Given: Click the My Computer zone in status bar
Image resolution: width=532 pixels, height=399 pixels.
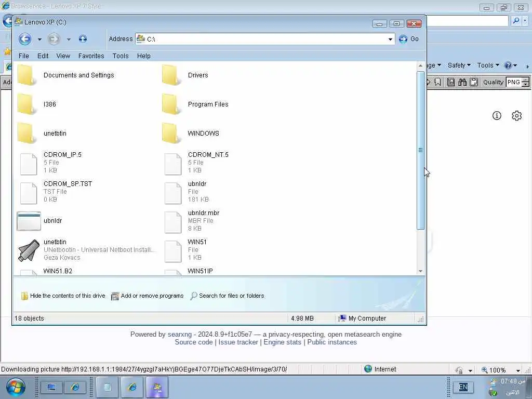Looking at the screenshot, I should (x=362, y=318).
